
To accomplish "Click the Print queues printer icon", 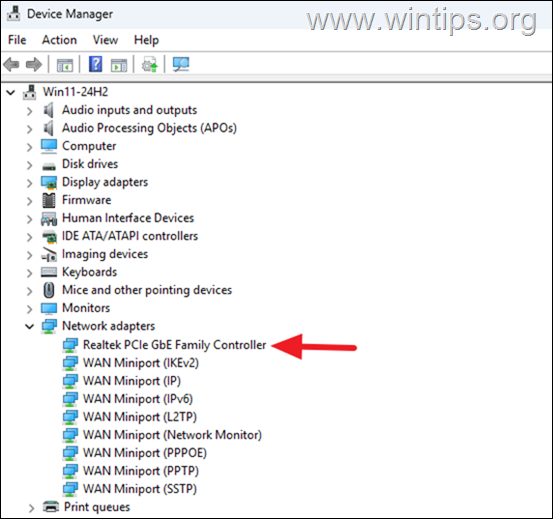I will [51, 507].
